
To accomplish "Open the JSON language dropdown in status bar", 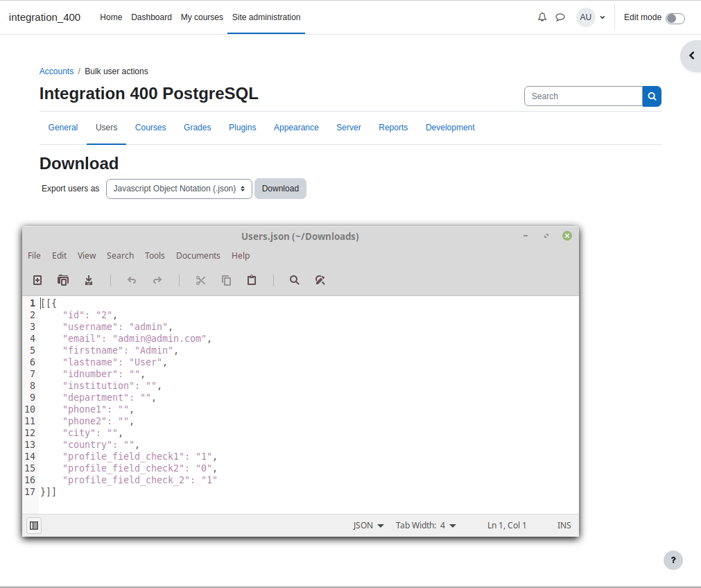I will (368, 526).
